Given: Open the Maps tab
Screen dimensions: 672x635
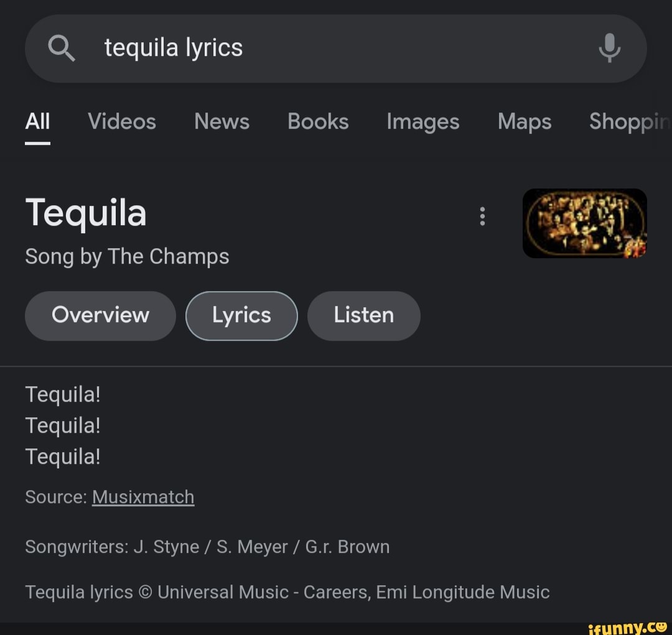Looking at the screenshot, I should (524, 122).
